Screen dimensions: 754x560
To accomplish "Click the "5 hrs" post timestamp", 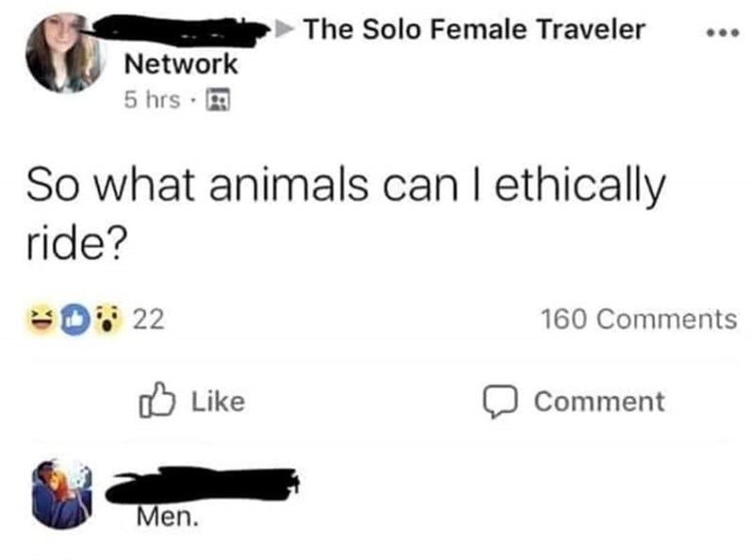I will point(152,100).
